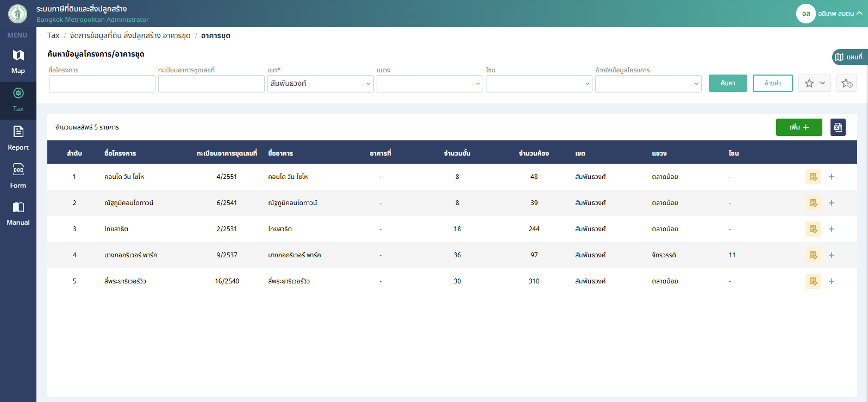Expand the อ้างอิงข้อมูลโครงการ dropdown
Screen dimensions: 868x402
point(648,84)
